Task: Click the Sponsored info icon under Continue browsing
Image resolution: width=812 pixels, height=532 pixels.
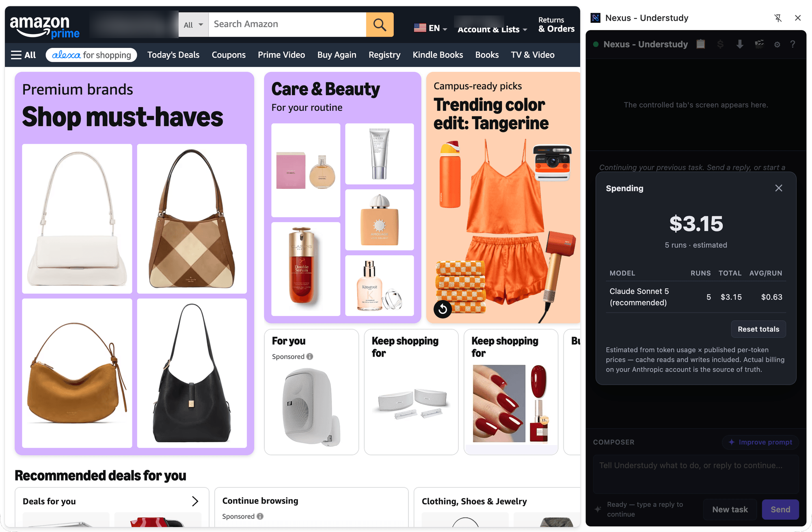Action: tap(260, 516)
